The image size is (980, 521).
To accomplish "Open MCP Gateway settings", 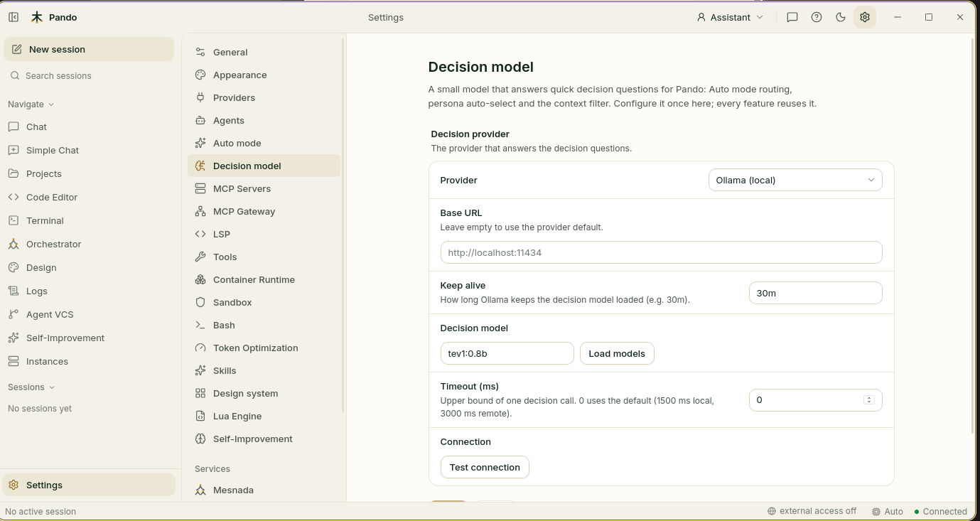I will click(264, 211).
